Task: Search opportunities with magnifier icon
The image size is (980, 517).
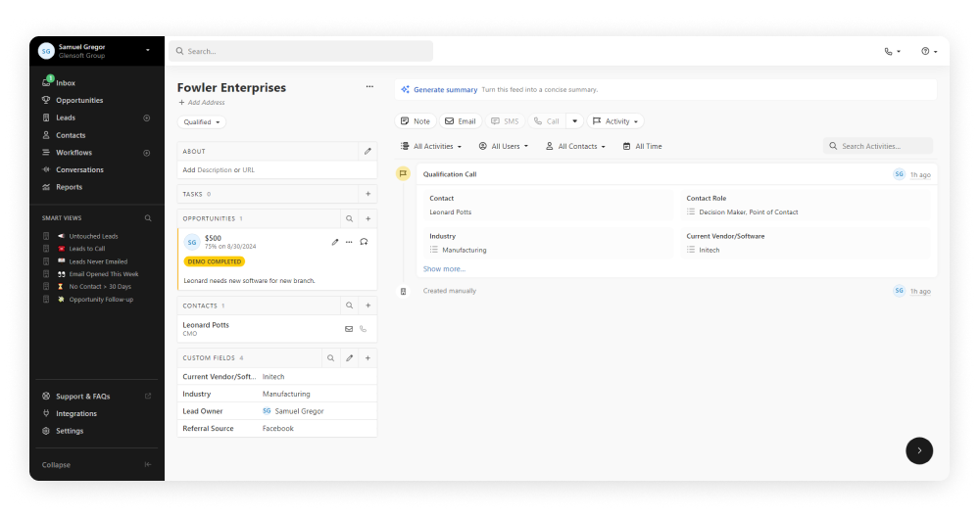Action: pos(349,219)
